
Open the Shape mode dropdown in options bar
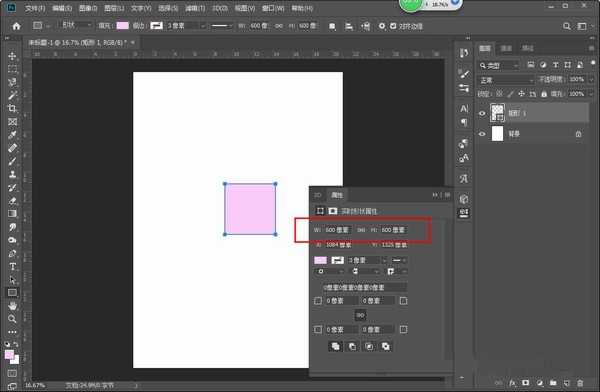tap(76, 25)
